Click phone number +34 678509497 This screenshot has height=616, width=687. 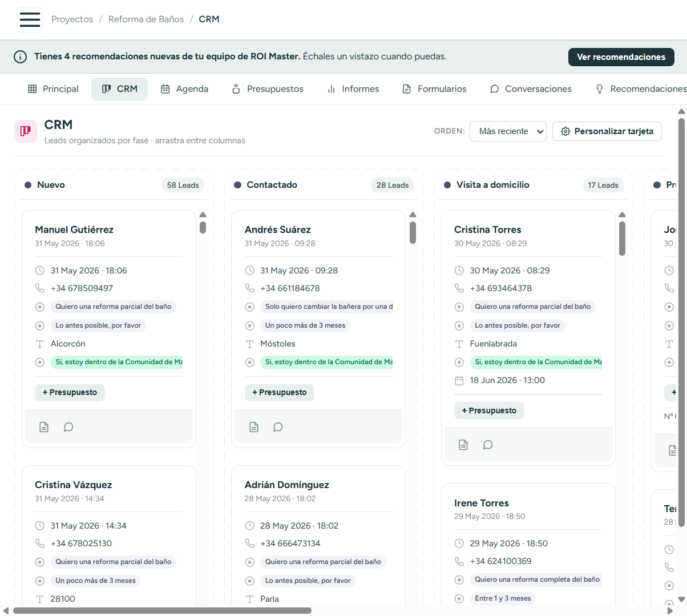click(82, 288)
